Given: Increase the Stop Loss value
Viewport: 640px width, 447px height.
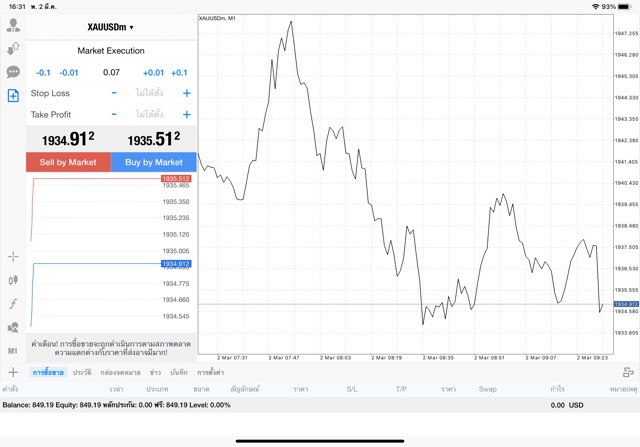Looking at the screenshot, I should 186,93.
